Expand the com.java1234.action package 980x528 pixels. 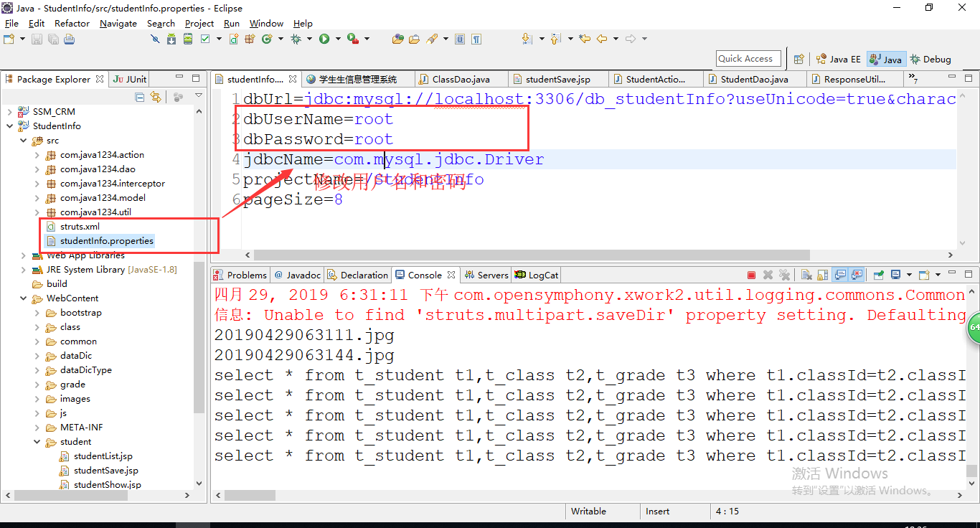coord(37,155)
